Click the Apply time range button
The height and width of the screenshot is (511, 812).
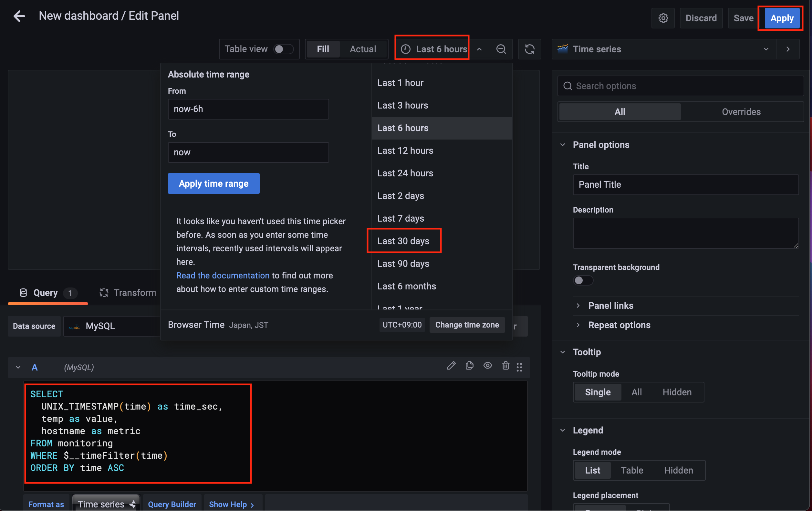(213, 183)
